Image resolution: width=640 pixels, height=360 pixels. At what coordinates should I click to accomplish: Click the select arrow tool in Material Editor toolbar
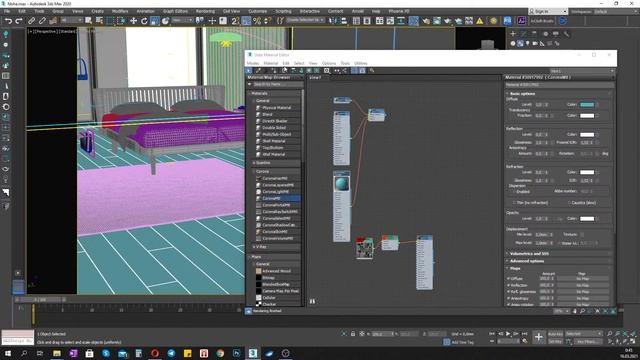point(249,71)
